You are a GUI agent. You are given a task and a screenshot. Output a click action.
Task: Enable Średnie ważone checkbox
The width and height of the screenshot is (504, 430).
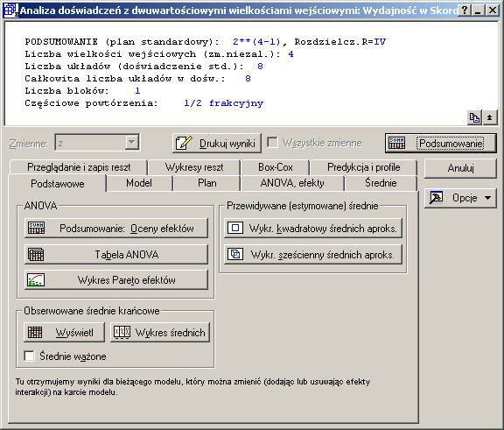(29, 356)
